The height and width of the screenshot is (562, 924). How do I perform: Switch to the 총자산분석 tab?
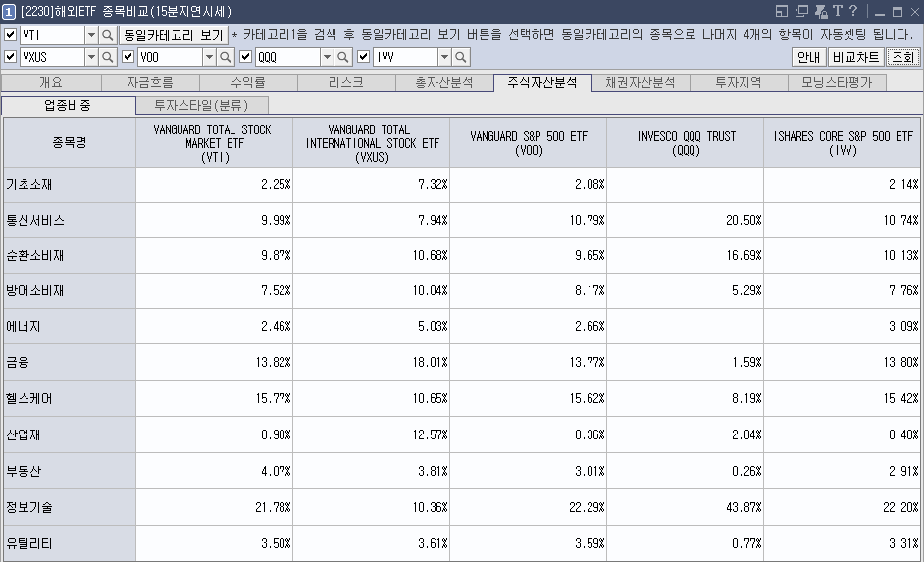tap(444, 83)
